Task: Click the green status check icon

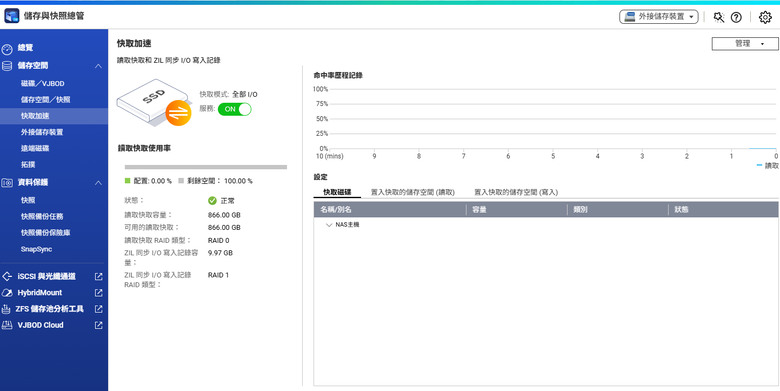Action: (x=212, y=200)
